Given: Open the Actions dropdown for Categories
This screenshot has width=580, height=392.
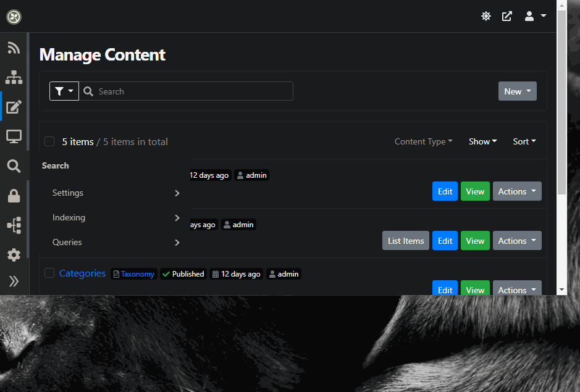Looking at the screenshot, I should point(517,290).
